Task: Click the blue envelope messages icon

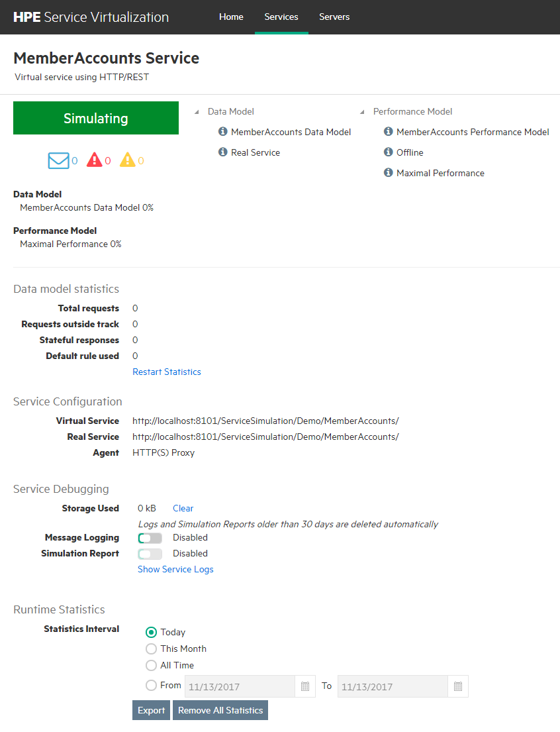Action: coord(58,160)
